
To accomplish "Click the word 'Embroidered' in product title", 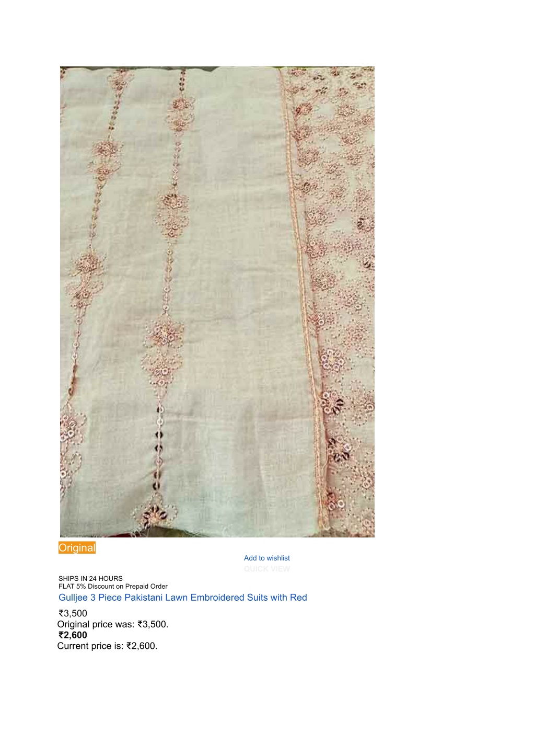I will pos(217,598).
